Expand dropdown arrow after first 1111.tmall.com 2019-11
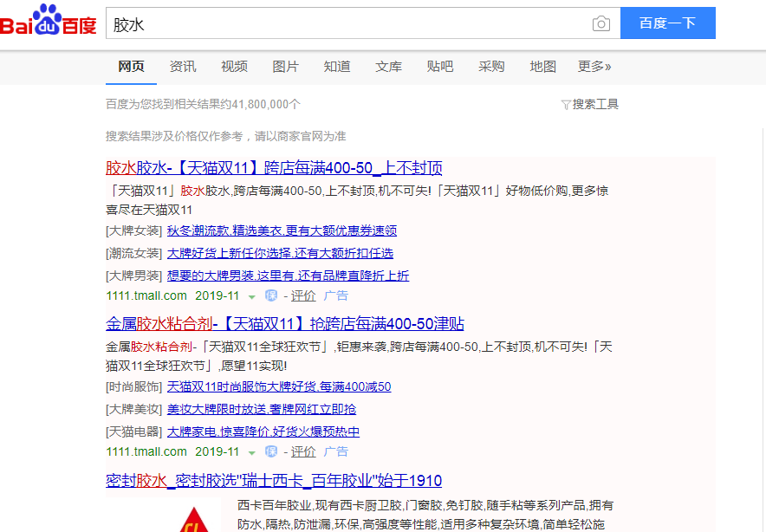Screen dimensions: 766x532 point(251,296)
